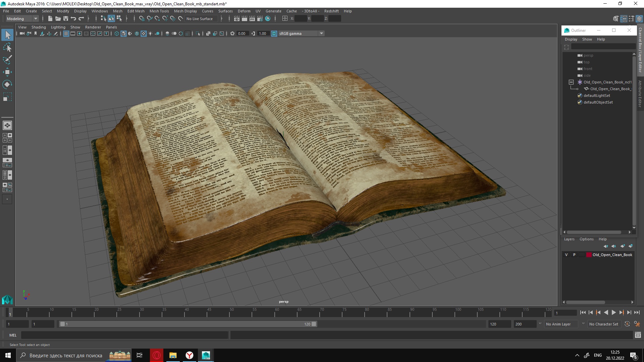Toggle visibility of Old_Open_Clean_Book layer
The width and height of the screenshot is (644, 362).
tap(566, 255)
